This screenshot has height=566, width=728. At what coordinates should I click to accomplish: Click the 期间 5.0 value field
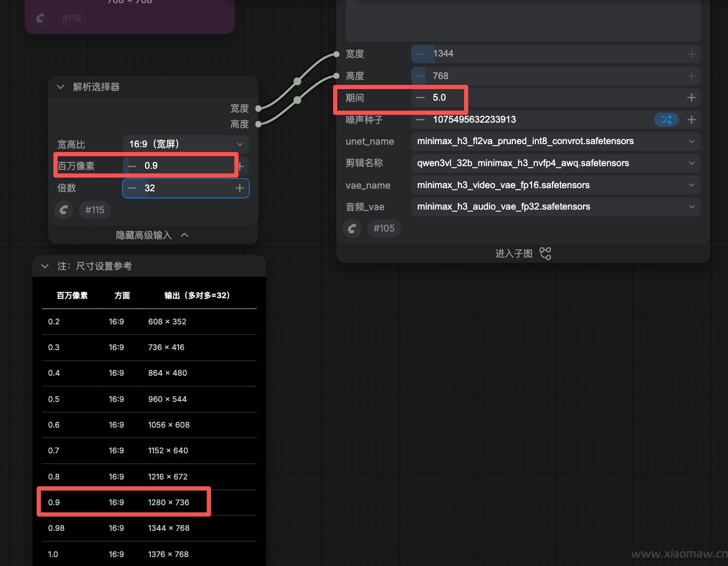tap(556, 97)
